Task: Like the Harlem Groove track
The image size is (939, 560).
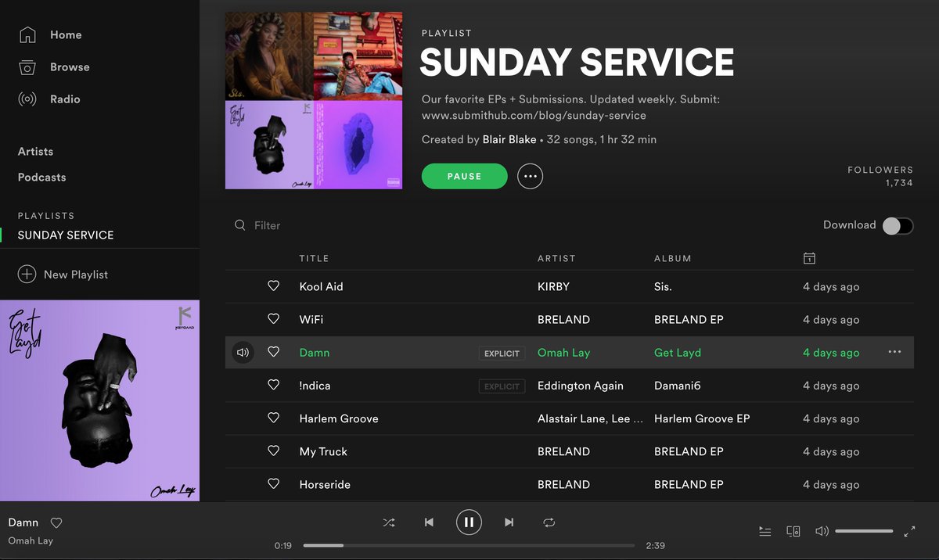Action: coord(274,418)
